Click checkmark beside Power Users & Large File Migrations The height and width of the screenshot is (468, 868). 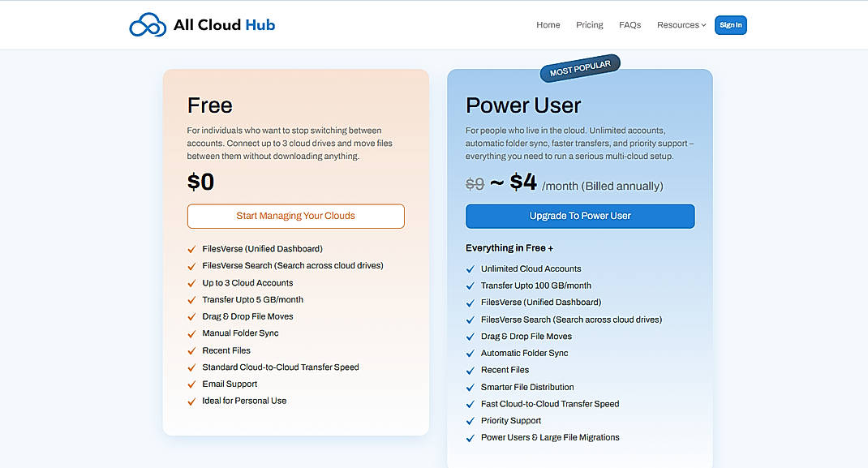(x=471, y=438)
